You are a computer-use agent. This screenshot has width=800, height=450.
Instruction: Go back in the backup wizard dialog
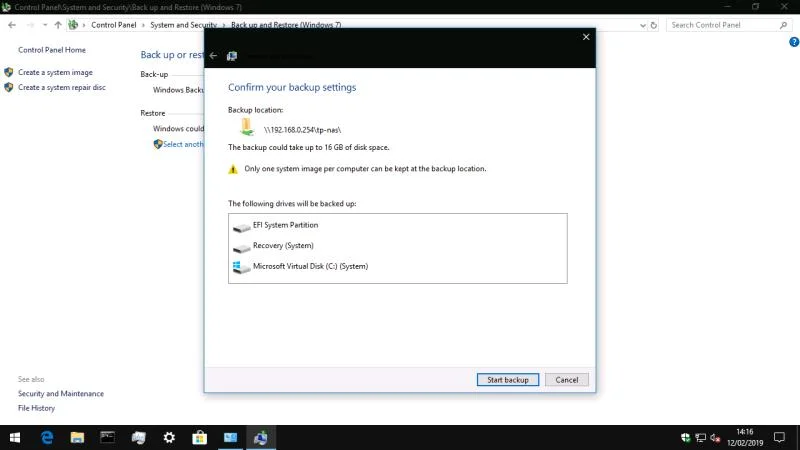tap(213, 56)
